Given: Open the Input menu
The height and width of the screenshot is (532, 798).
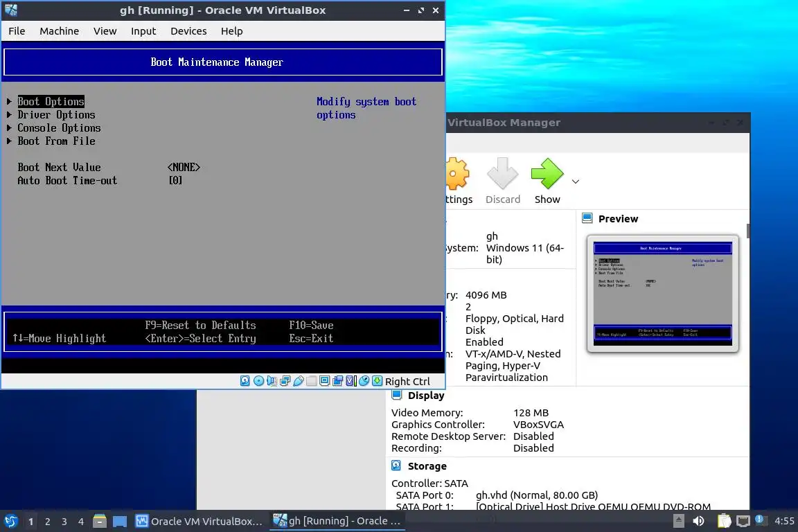Looking at the screenshot, I should pyautogui.click(x=143, y=31).
